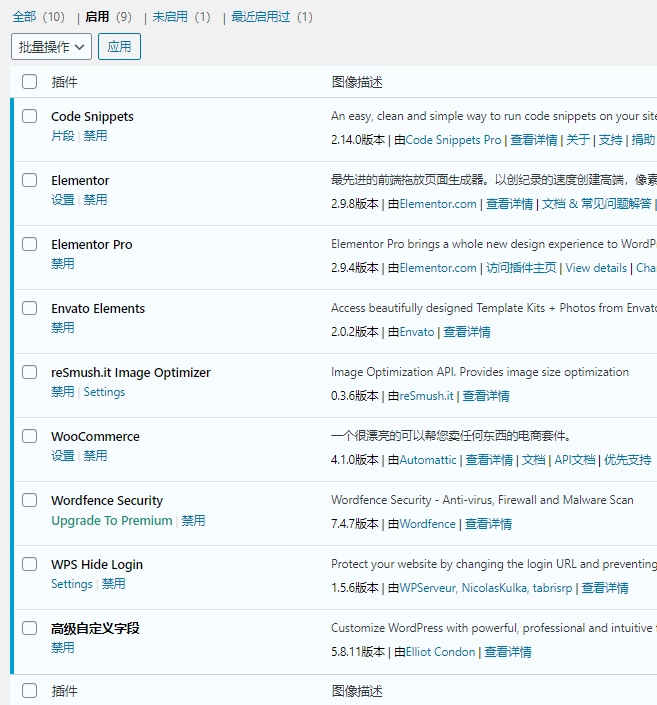This screenshot has height=705, width=657.
Task: Select the WooCommerce plugin checkbox
Action: pyautogui.click(x=30, y=436)
